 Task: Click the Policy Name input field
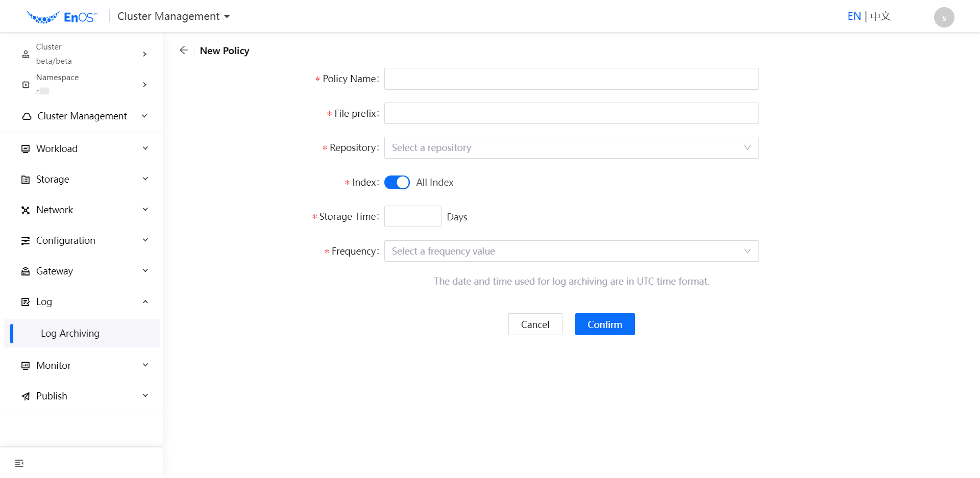click(571, 79)
